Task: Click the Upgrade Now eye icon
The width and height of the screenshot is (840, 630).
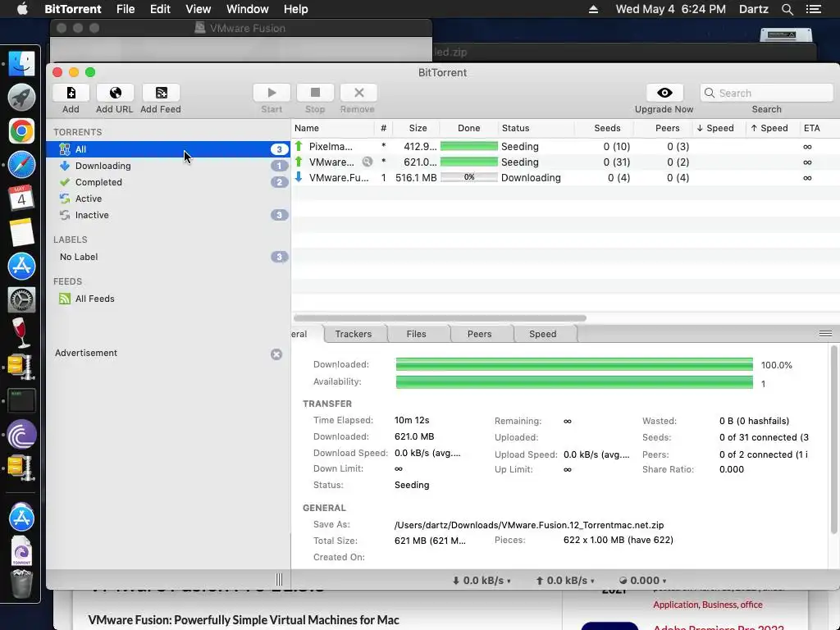Action: tap(664, 93)
